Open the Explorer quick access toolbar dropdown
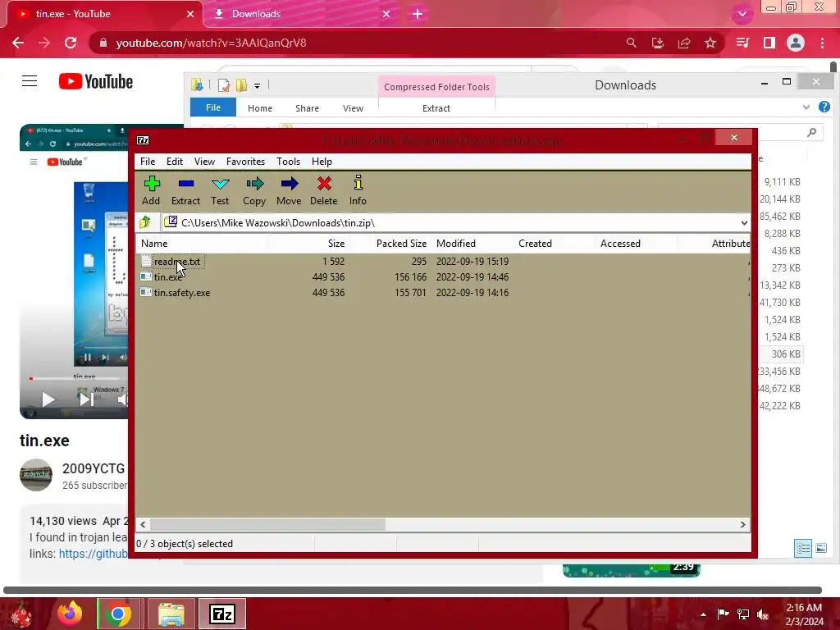 pyautogui.click(x=257, y=85)
